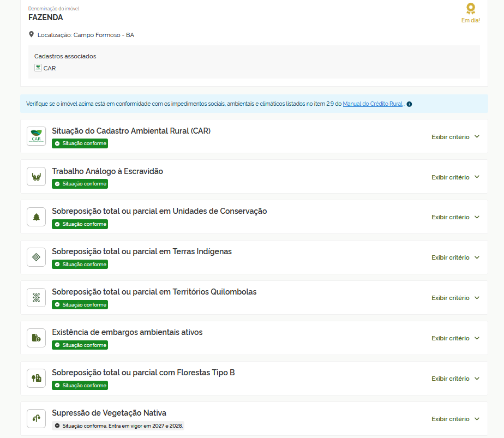Click the Trabalho Análogo à Escravidão icon
Screen dimensions: 504x438
tap(37, 177)
